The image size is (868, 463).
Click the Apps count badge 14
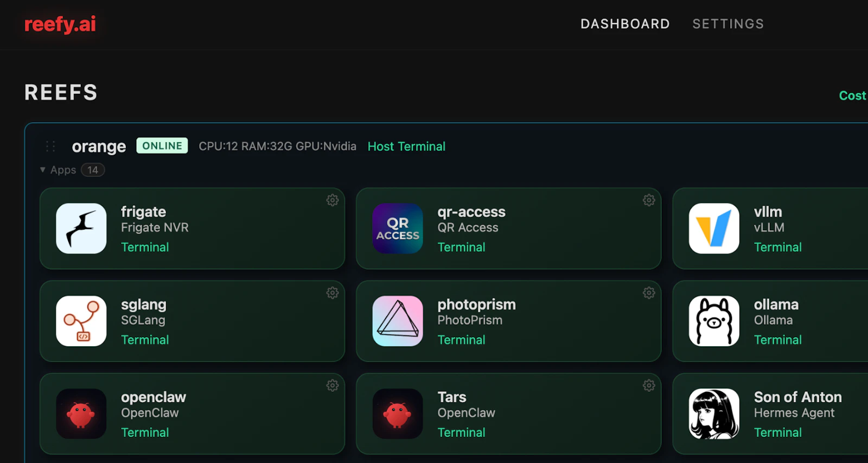pyautogui.click(x=93, y=170)
